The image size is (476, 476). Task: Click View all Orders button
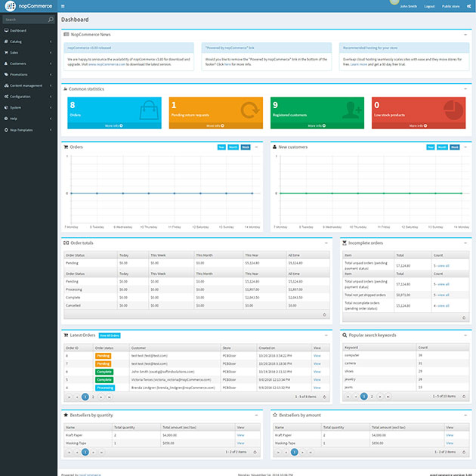pos(110,335)
